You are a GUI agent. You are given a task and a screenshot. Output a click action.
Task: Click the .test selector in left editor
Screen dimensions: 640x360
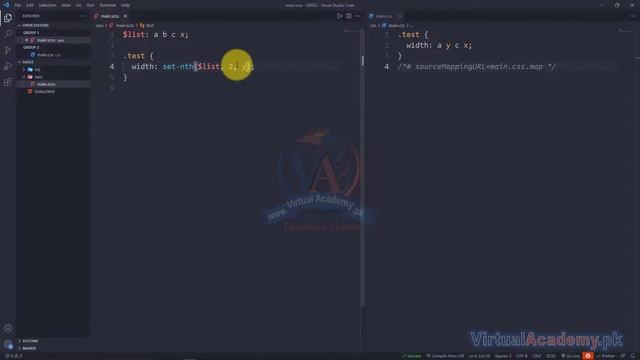133,56
